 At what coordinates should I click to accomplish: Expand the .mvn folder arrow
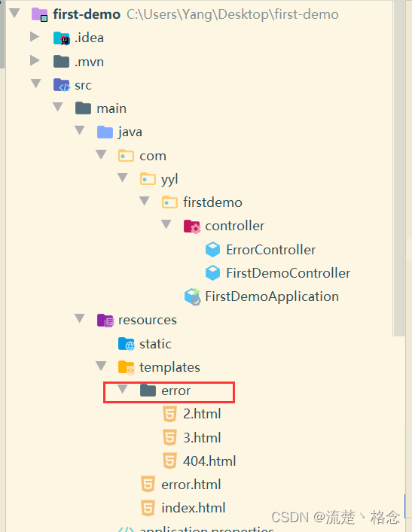pyautogui.click(x=35, y=60)
